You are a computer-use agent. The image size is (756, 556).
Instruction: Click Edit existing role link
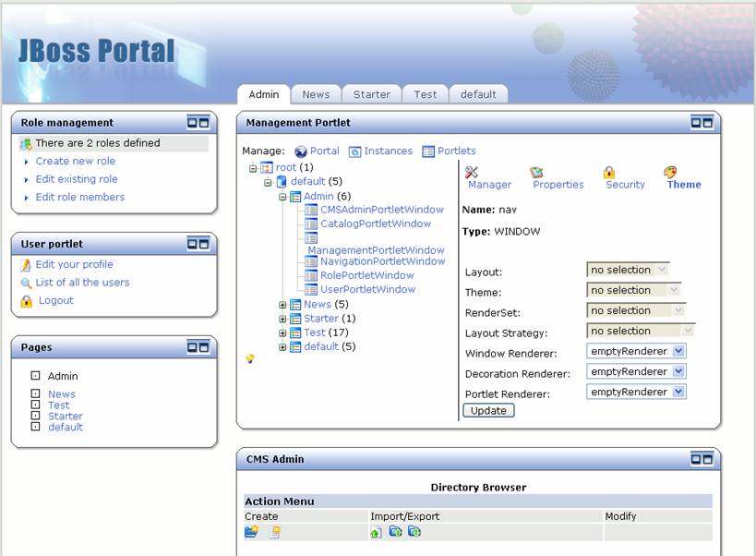(x=77, y=179)
